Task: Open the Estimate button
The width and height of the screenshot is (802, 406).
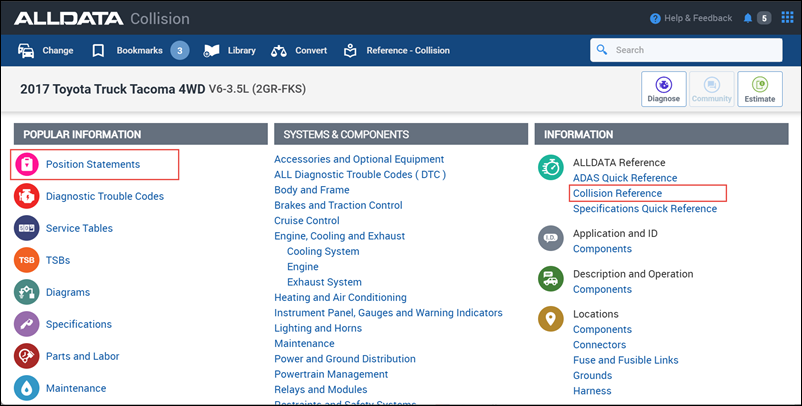Action: pos(760,89)
